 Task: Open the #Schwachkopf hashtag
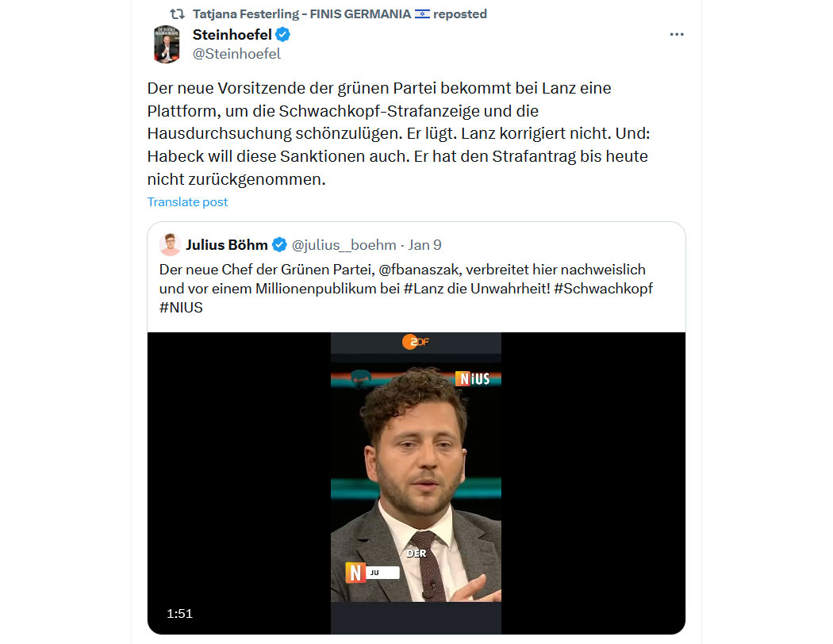pos(603,289)
